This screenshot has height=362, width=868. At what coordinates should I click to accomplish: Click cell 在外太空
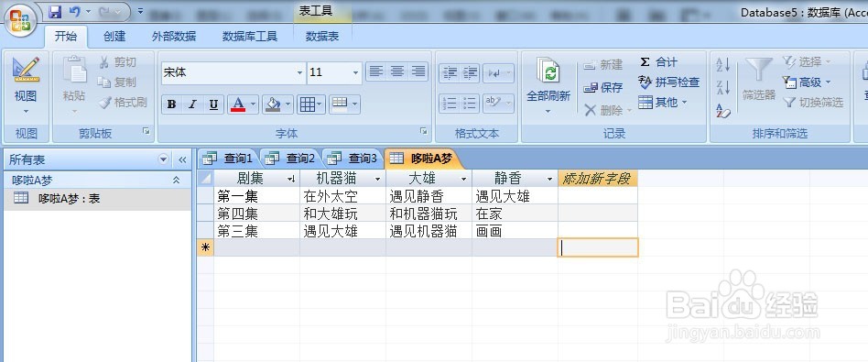pyautogui.click(x=342, y=196)
